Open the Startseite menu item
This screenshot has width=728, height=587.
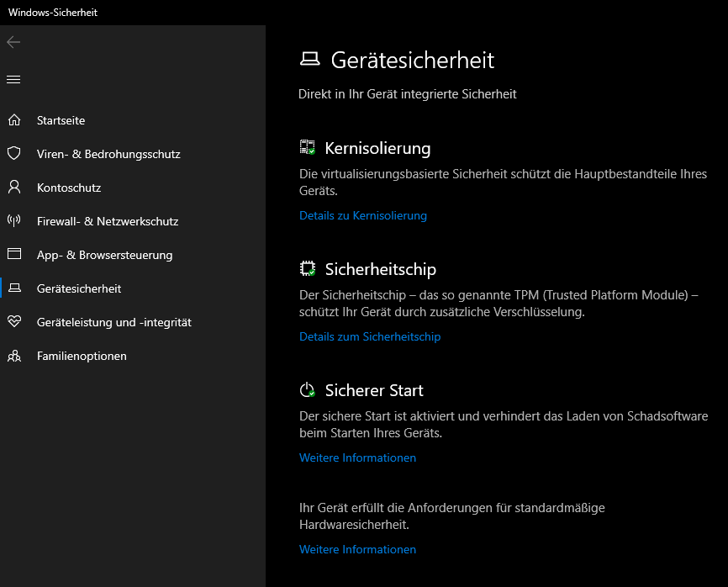(61, 120)
